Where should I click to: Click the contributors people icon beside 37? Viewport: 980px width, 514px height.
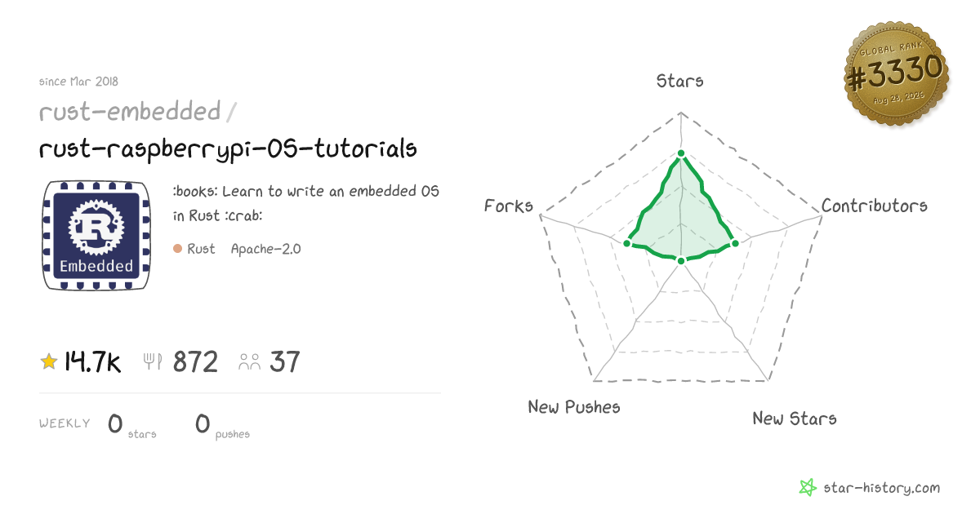click(x=249, y=362)
